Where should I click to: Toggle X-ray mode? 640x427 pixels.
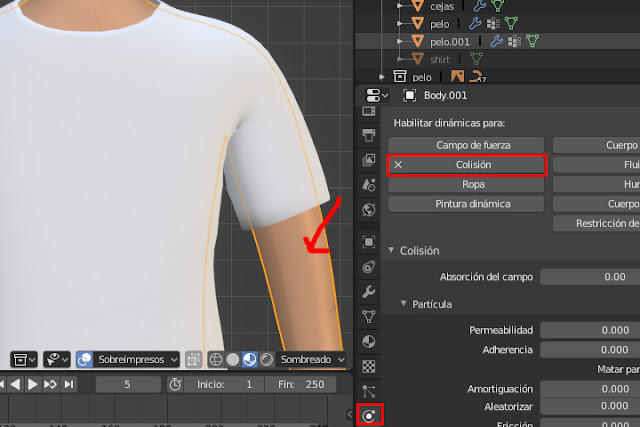(193, 360)
